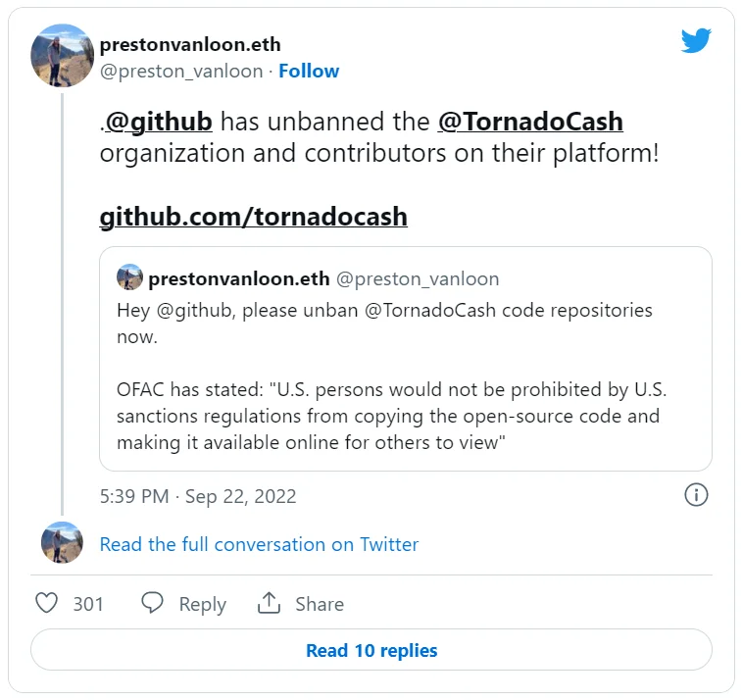Open the @github mention link
This screenshot has height=700, width=742.
(159, 122)
